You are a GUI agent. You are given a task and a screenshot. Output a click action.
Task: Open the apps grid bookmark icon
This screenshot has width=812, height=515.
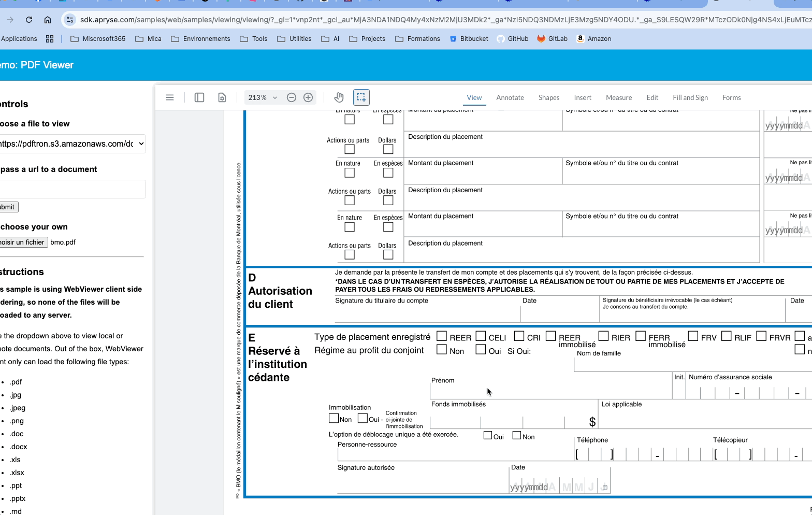(x=50, y=39)
